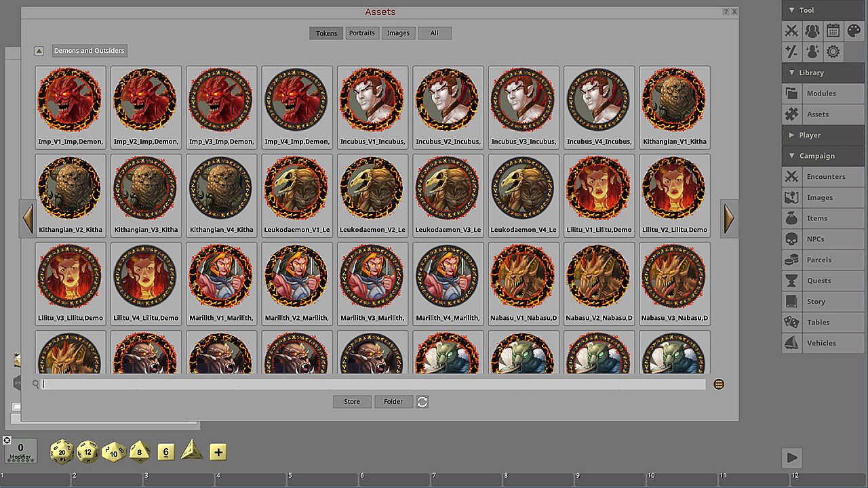Open the Effects person-with-sparkles icon
The image size is (868, 488).
coord(812,52)
